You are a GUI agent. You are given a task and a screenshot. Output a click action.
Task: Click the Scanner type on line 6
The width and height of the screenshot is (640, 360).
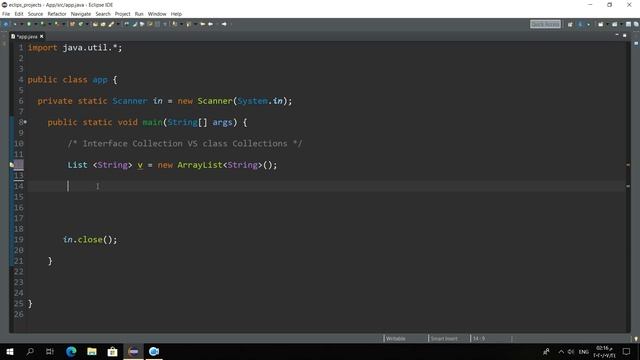[129, 101]
